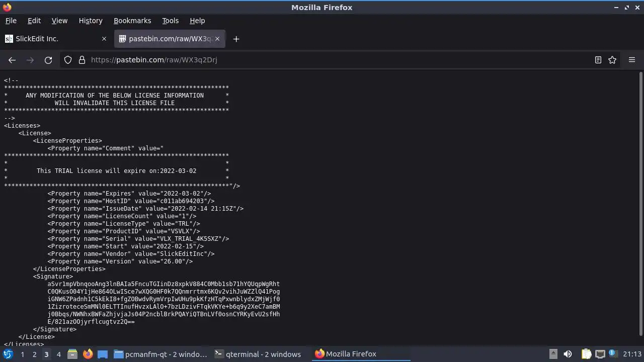Screen dimensions: 644x362
Task: Switch to virtual desktop 4
Action: (x=58, y=354)
